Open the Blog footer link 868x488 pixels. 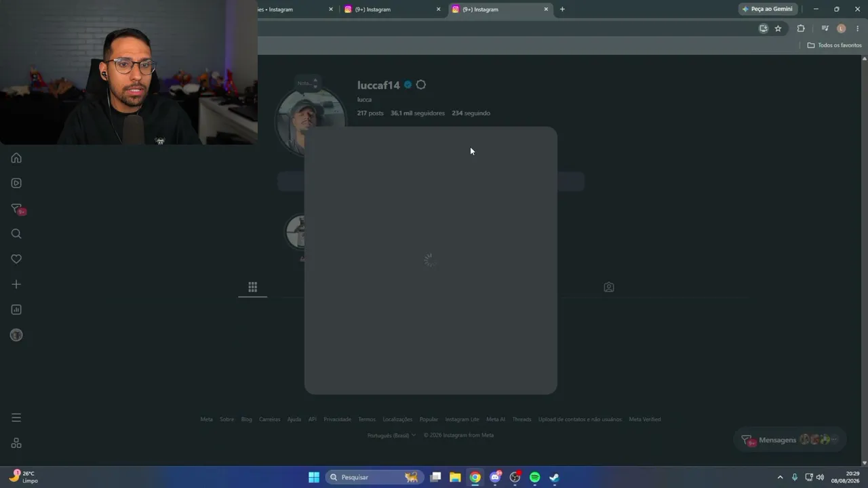click(x=246, y=420)
